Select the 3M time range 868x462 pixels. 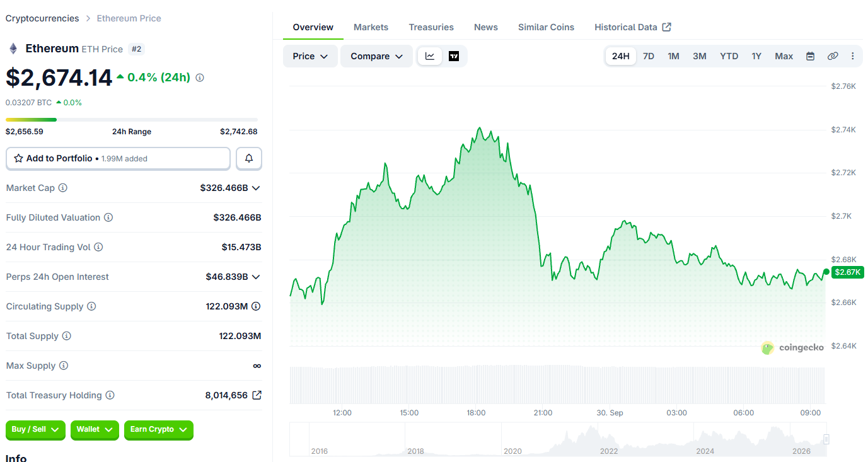click(x=700, y=56)
